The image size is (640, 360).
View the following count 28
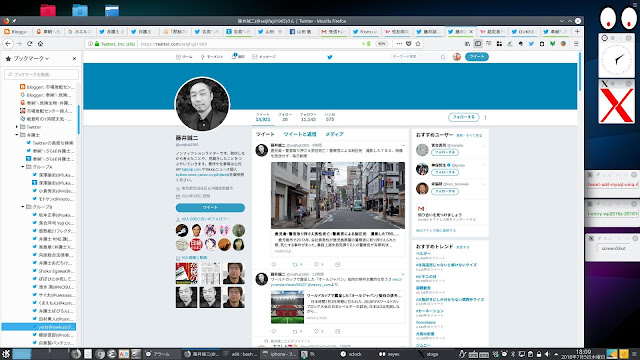point(285,118)
